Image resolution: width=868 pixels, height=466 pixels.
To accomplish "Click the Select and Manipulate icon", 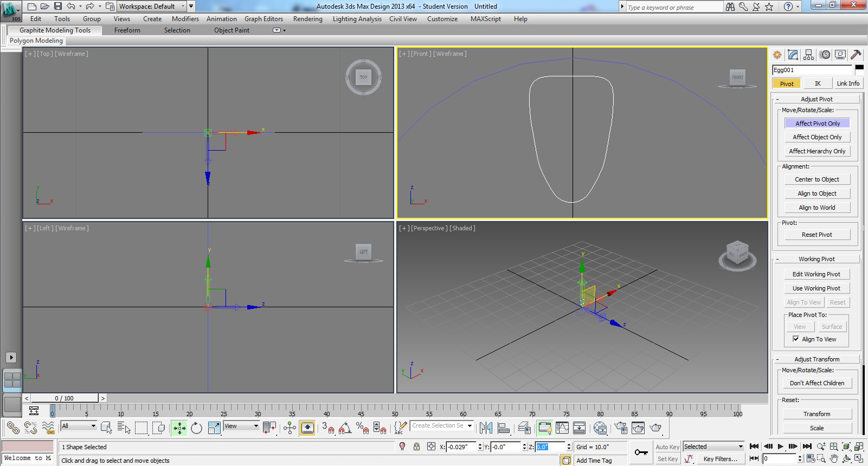I will click(x=290, y=428).
